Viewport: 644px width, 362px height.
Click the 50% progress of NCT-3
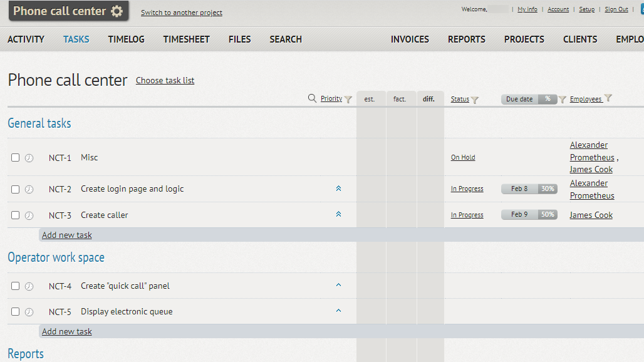pyautogui.click(x=548, y=215)
